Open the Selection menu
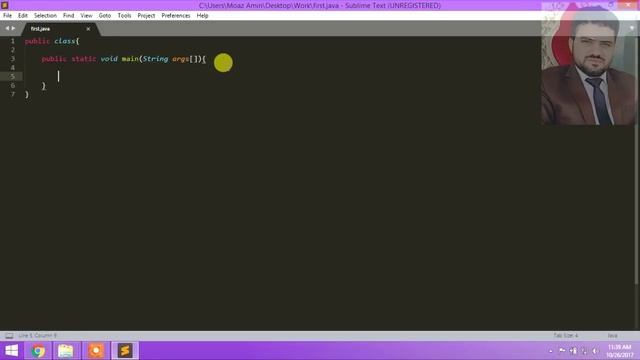This screenshot has height=360, width=640. [x=45, y=16]
